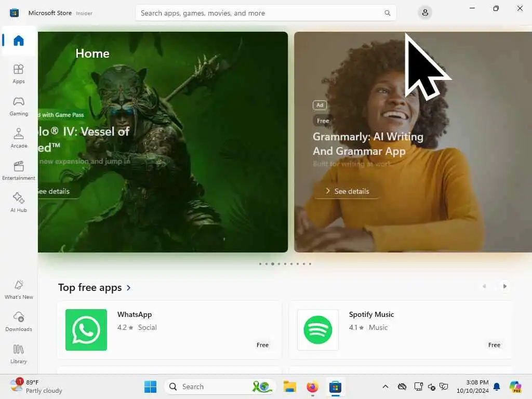Open the Top free apps heading link
The image size is (532, 399).
tap(90, 288)
